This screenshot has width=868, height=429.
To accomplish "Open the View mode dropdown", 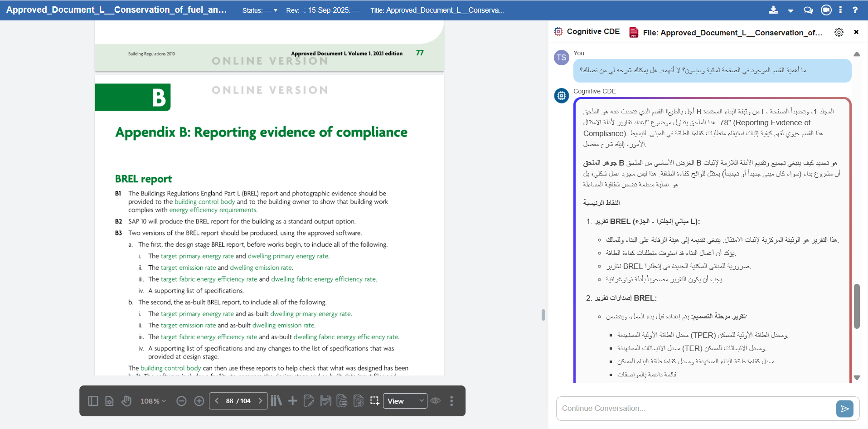I will pos(405,401).
